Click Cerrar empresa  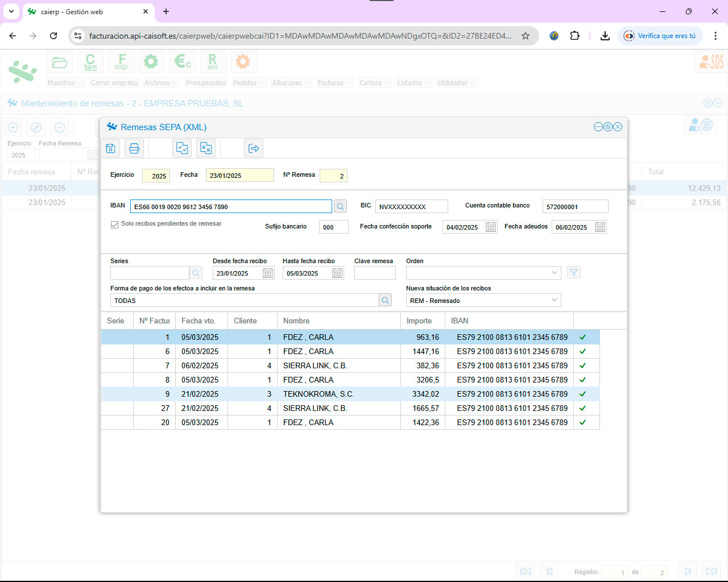[114, 83]
